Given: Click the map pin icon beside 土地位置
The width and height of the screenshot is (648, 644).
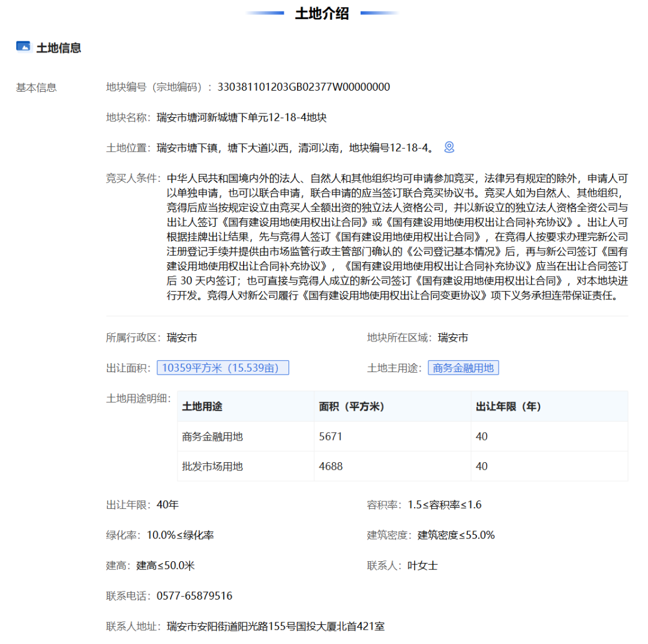Looking at the screenshot, I should [x=449, y=147].
